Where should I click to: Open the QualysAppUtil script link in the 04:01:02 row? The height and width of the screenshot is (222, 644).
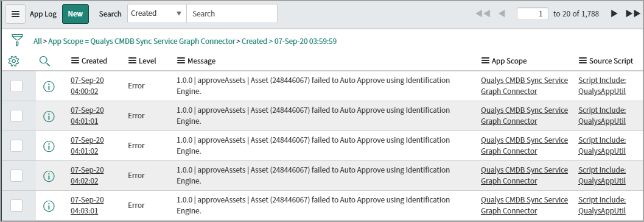[602, 145]
